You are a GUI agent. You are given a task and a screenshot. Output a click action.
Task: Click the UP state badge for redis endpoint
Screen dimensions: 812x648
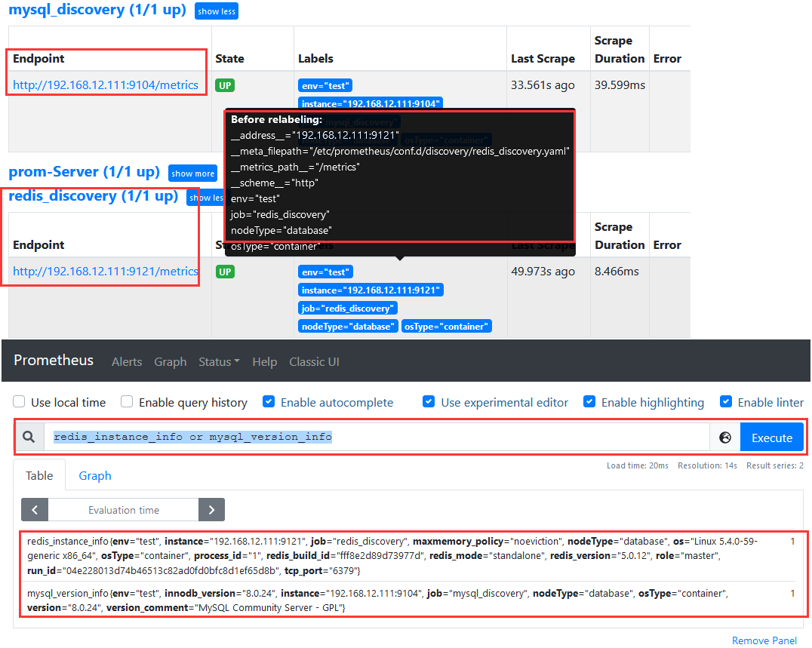pyautogui.click(x=226, y=272)
